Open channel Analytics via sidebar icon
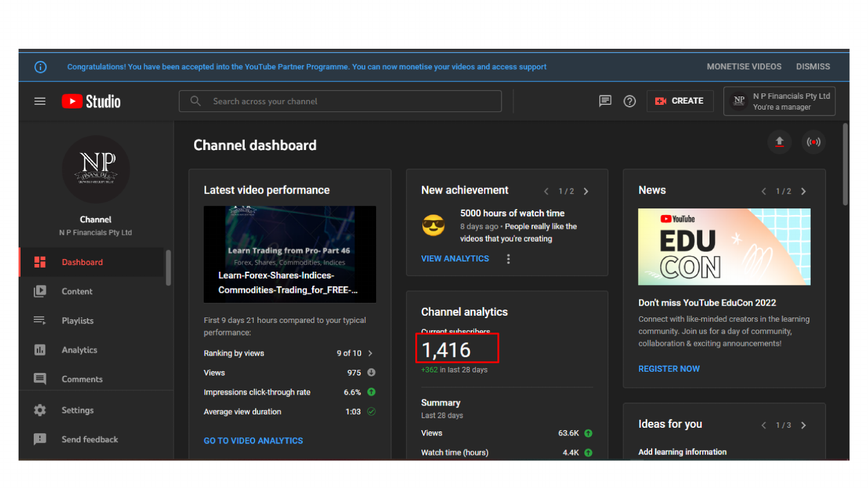868x488 pixels. coord(40,349)
